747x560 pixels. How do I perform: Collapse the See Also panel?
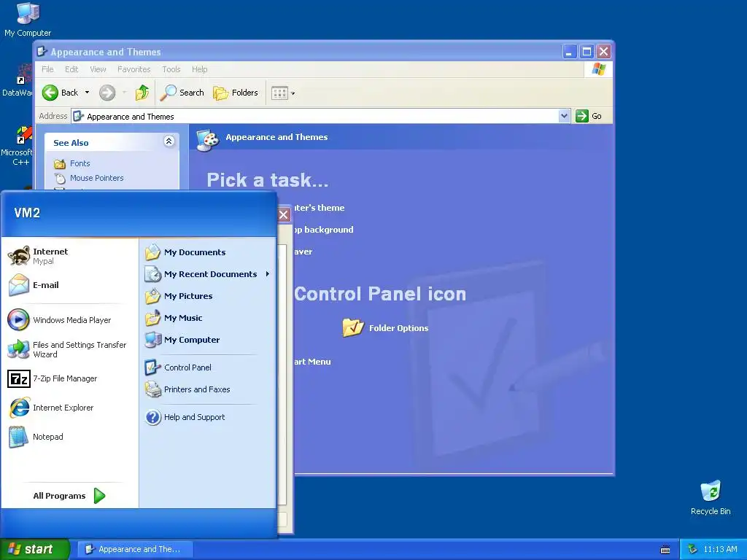(x=169, y=141)
